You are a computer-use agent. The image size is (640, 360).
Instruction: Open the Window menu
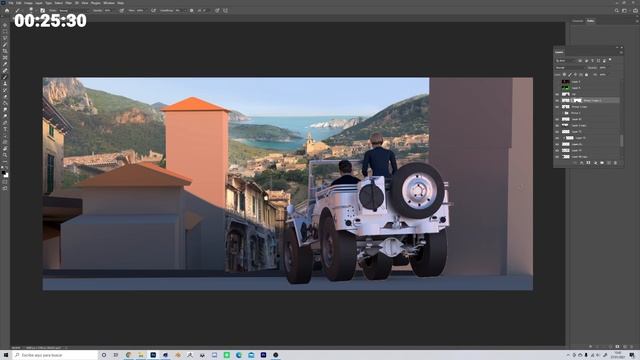(109, 3)
